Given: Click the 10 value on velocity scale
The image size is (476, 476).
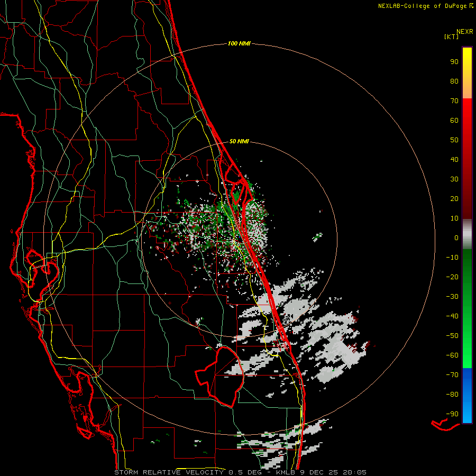Looking at the screenshot, I should pyautogui.click(x=454, y=218).
